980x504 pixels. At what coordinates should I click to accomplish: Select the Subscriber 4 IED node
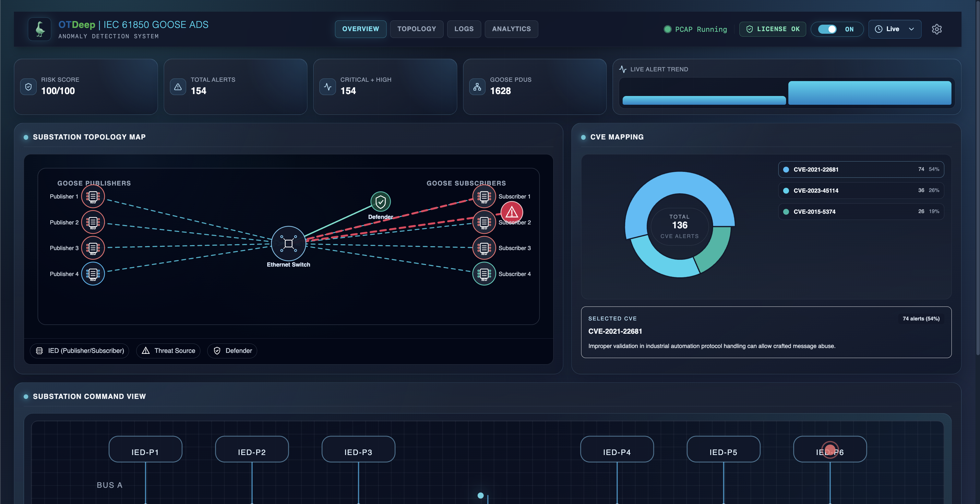[x=484, y=274]
